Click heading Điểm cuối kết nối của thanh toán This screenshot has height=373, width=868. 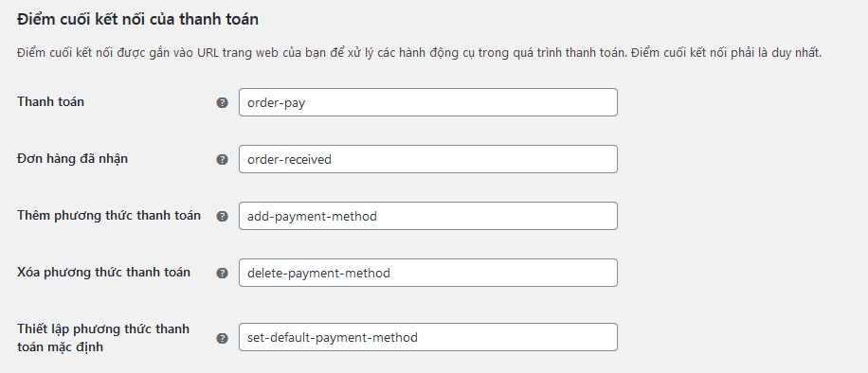coord(137,19)
